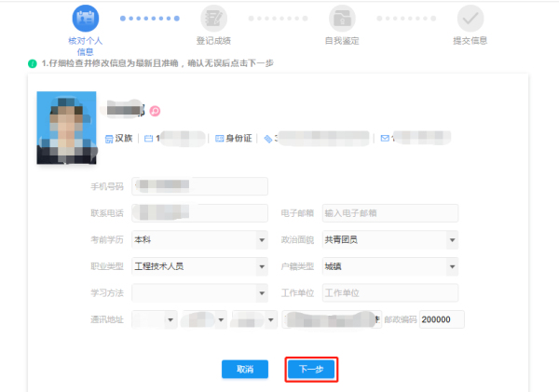Click the 取消 button
This screenshot has height=392, width=559.
(x=245, y=370)
